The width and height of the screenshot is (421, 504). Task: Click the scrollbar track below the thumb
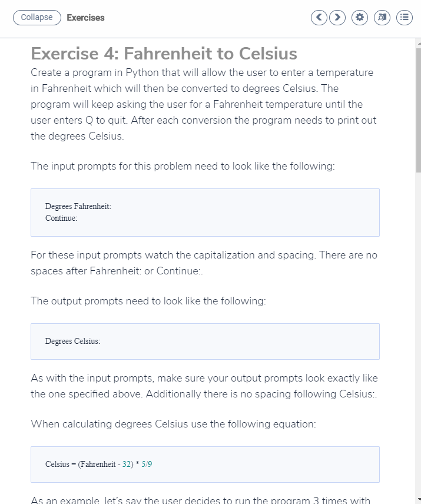point(419,334)
